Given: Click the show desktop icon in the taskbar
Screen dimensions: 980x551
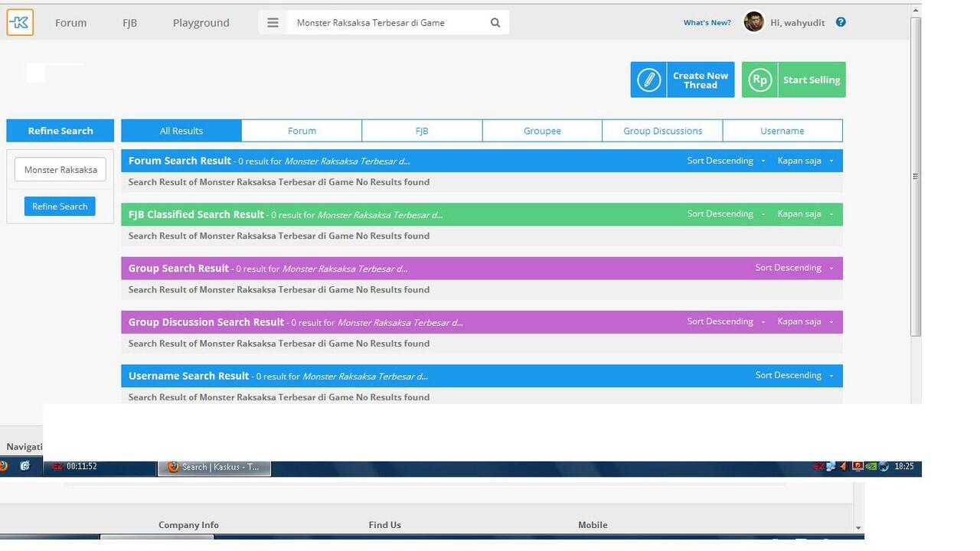Looking at the screenshot, I should coord(24,466).
